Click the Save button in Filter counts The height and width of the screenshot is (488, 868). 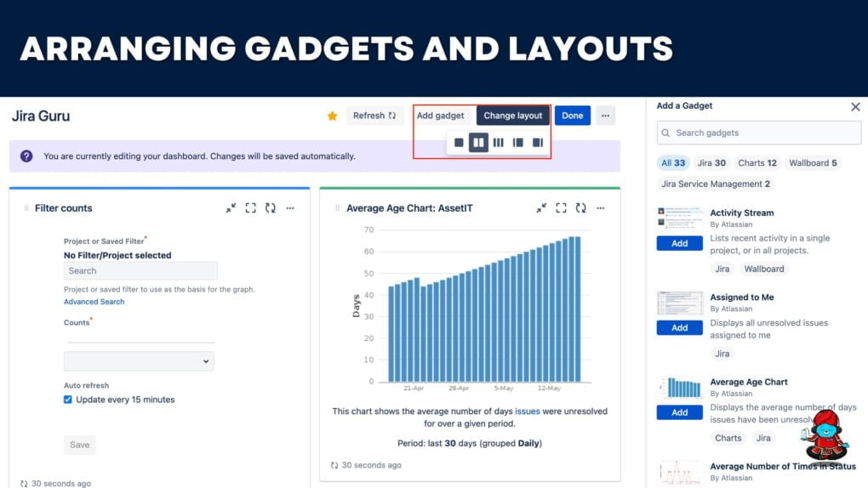coord(80,445)
